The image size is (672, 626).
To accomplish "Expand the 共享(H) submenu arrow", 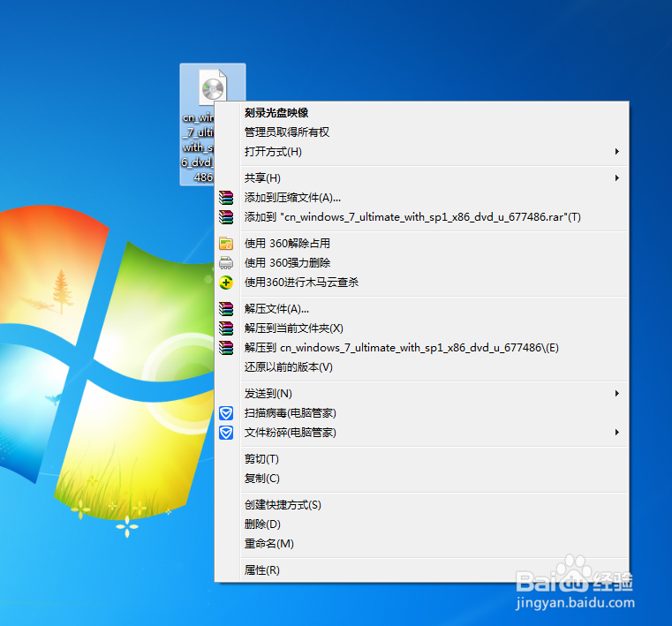I will click(x=616, y=177).
